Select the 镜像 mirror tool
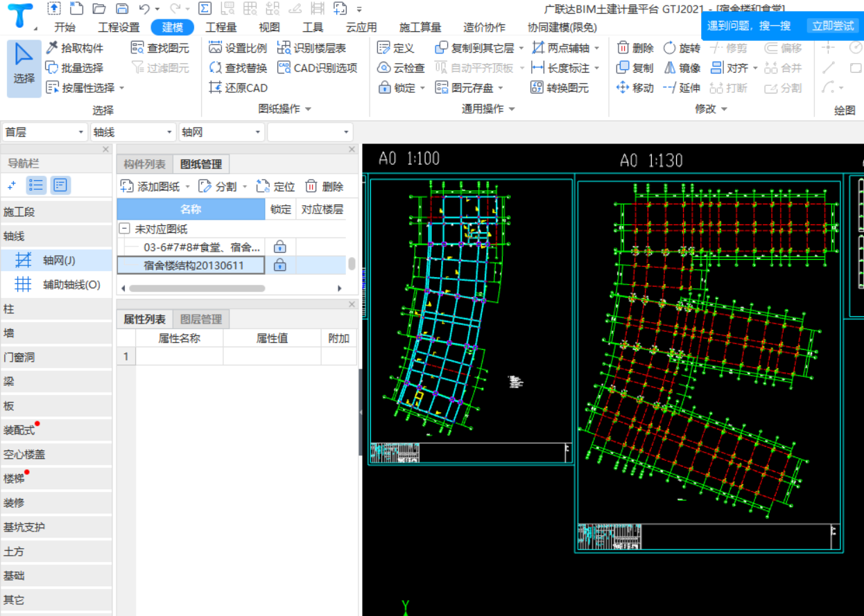This screenshot has height=616, width=864. click(682, 68)
